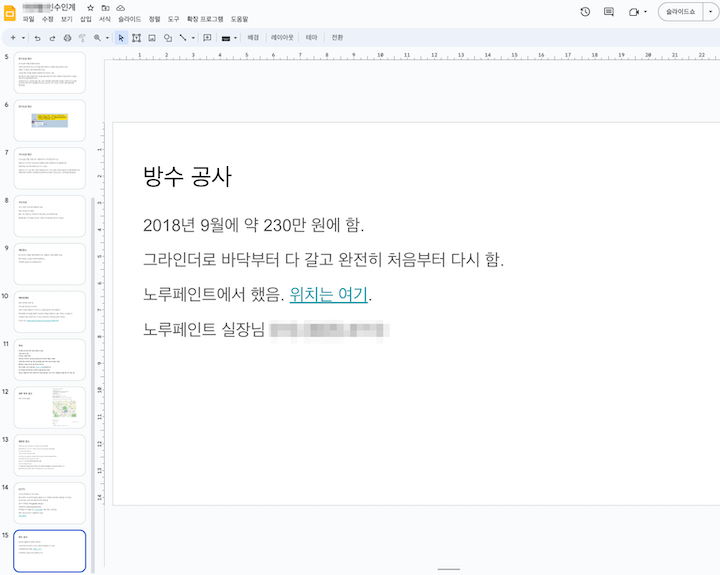Click the 전환 toolbar button
The width and height of the screenshot is (720, 575).
coord(337,38)
